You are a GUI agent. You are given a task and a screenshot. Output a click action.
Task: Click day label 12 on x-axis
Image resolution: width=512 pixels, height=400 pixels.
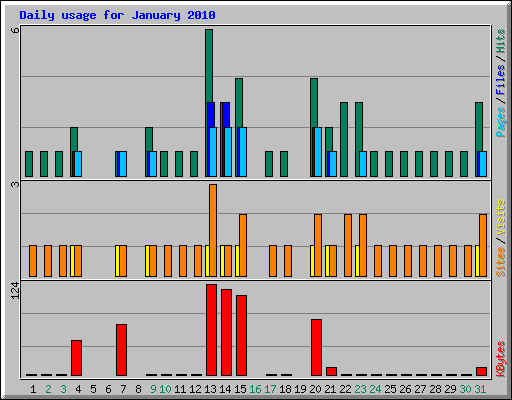(195, 389)
